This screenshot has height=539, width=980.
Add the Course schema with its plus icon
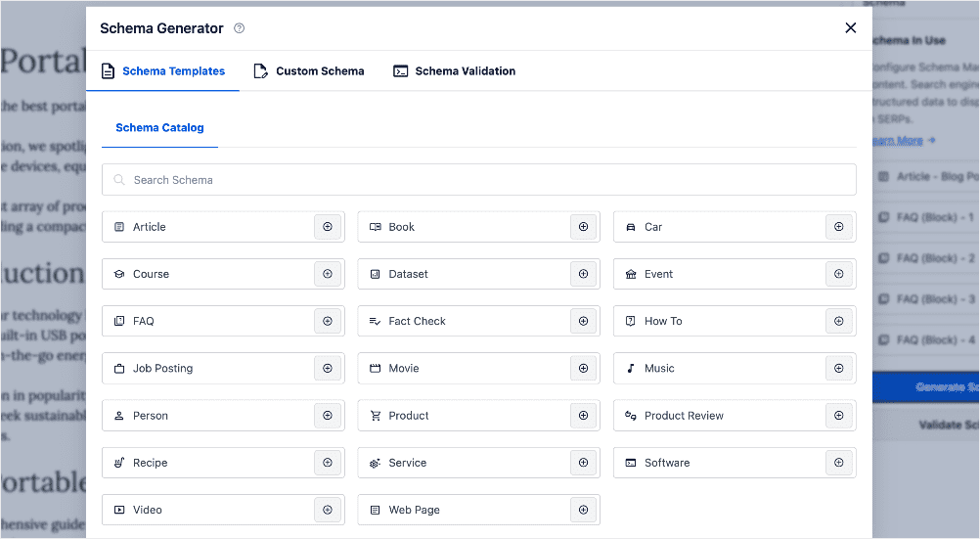coord(328,274)
